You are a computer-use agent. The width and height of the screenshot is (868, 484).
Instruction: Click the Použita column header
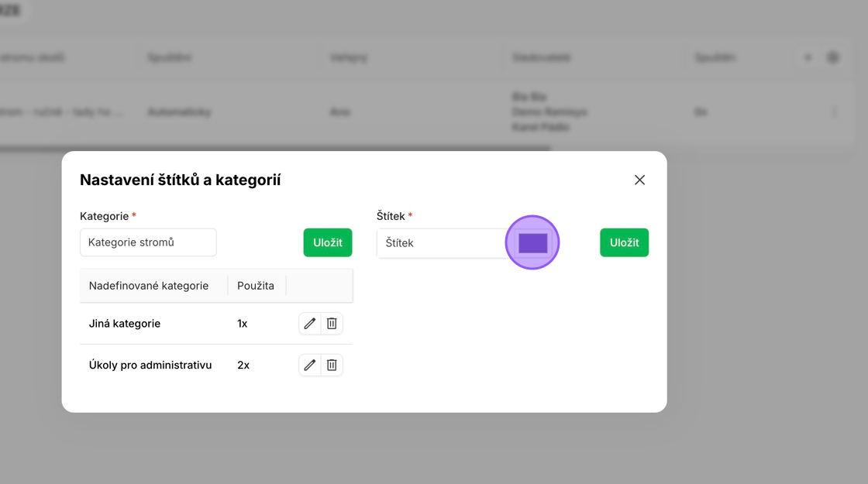[x=256, y=286]
